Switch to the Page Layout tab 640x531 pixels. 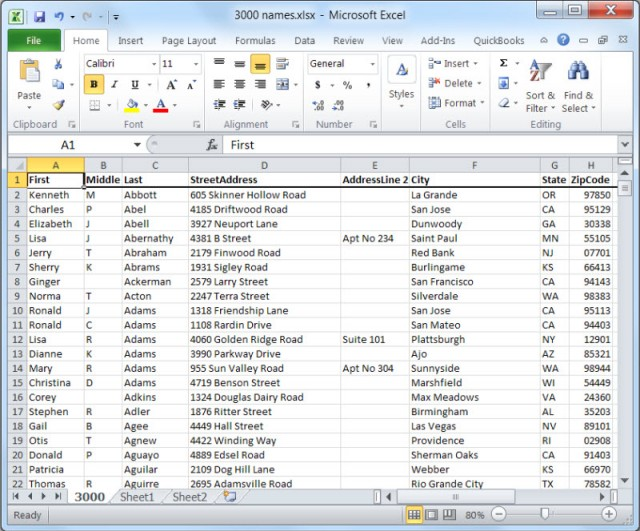click(189, 40)
